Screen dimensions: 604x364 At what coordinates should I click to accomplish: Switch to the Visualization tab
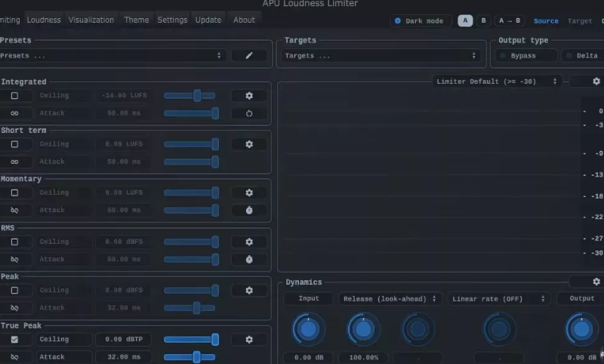pos(91,20)
